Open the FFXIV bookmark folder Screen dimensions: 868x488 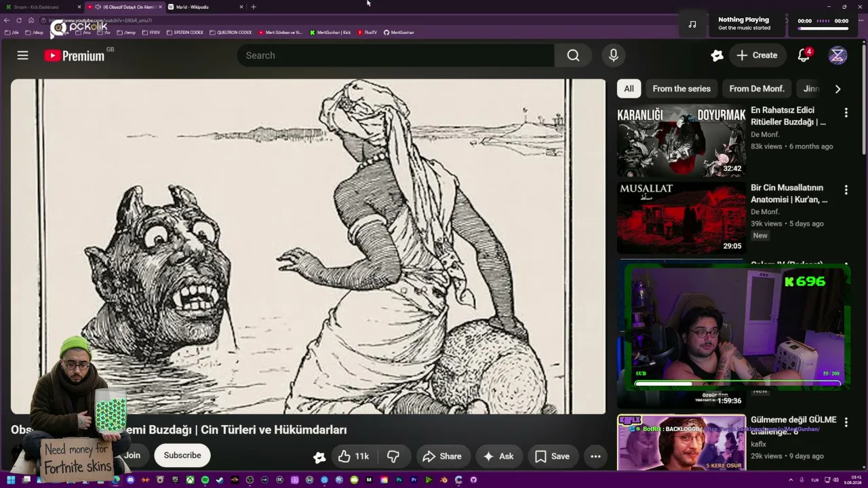tap(151, 33)
